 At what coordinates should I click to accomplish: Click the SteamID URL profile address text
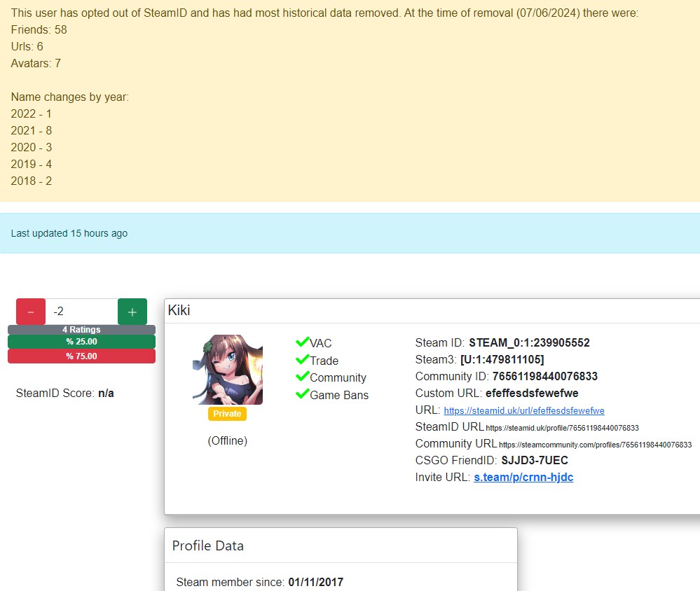(x=562, y=428)
